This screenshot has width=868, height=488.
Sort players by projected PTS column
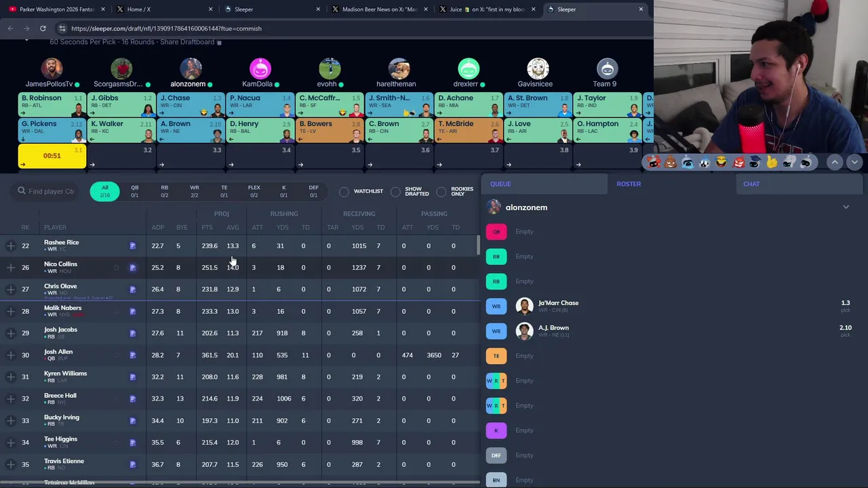click(x=207, y=228)
